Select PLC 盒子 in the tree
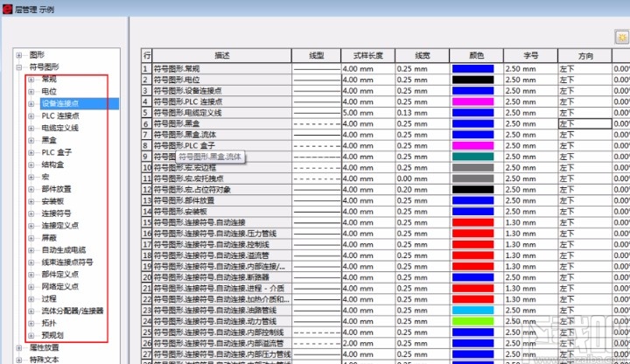 pyautogui.click(x=57, y=152)
